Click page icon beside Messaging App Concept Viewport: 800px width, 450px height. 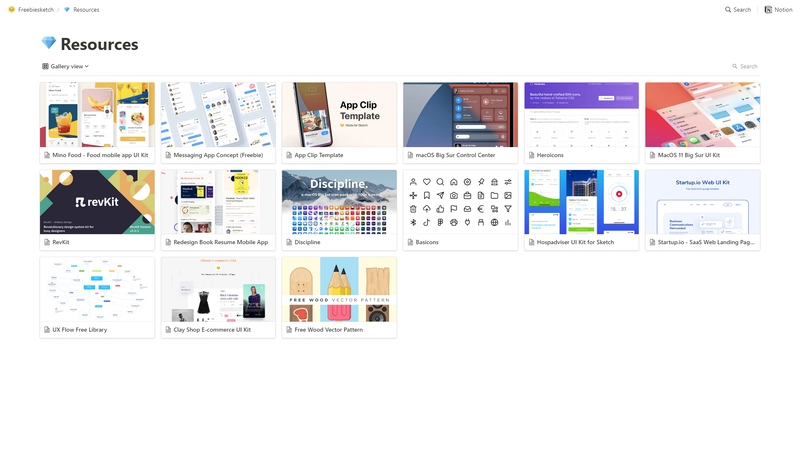tap(168, 155)
